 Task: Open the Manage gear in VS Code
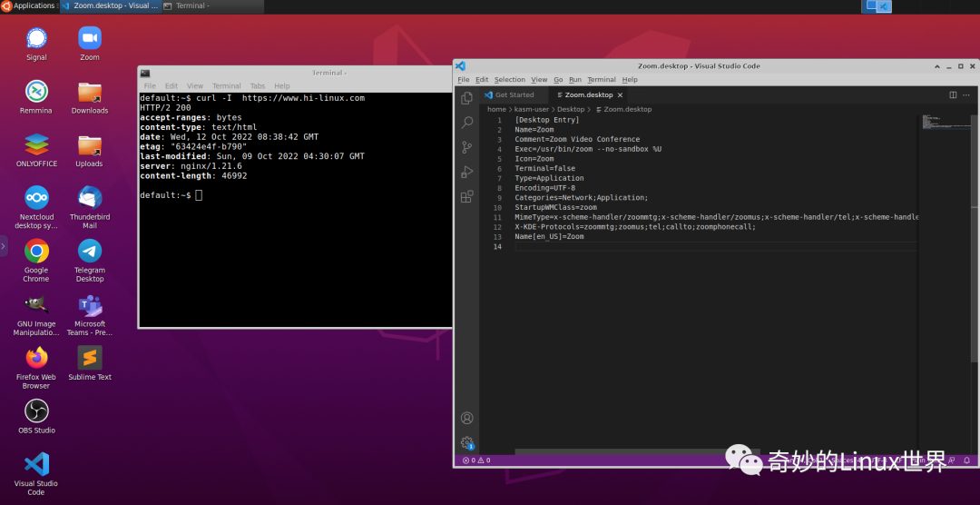pyautogui.click(x=466, y=442)
